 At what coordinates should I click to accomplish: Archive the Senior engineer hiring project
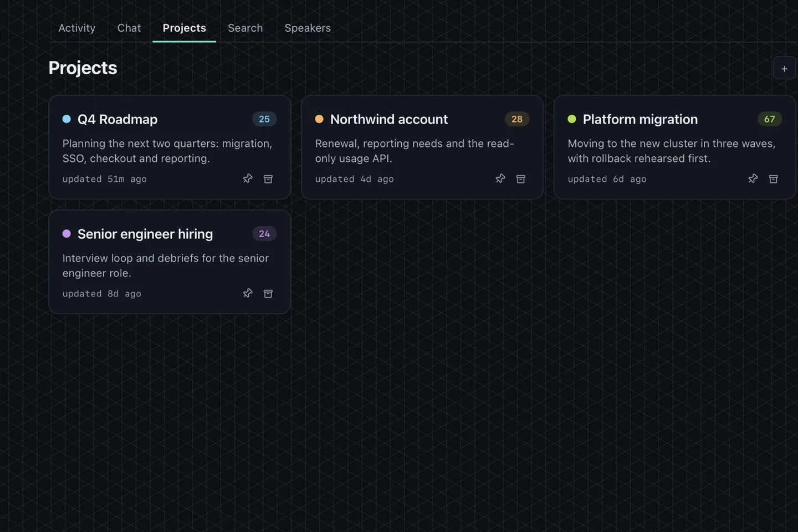[268, 293]
